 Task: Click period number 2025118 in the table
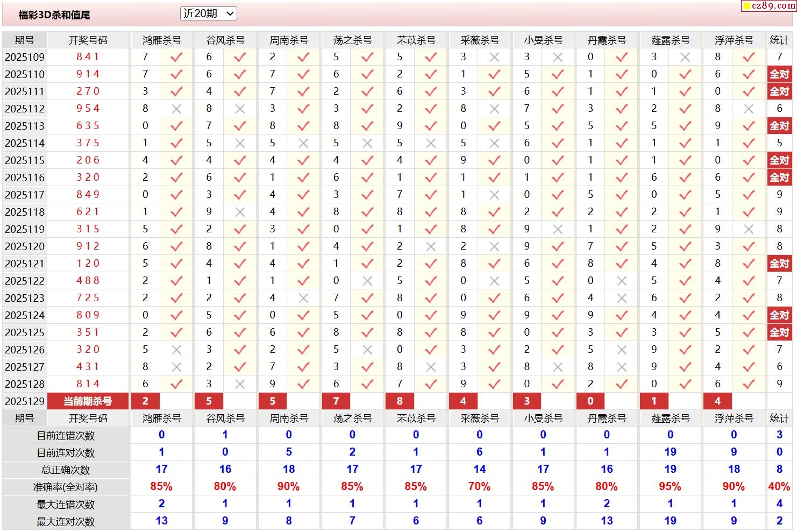[x=25, y=212]
